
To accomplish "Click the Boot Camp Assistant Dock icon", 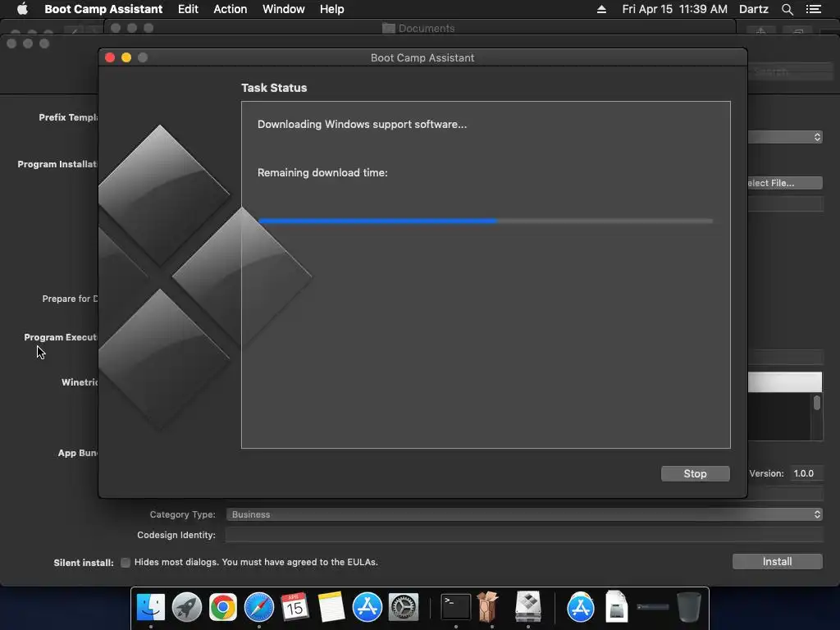I will (528, 607).
